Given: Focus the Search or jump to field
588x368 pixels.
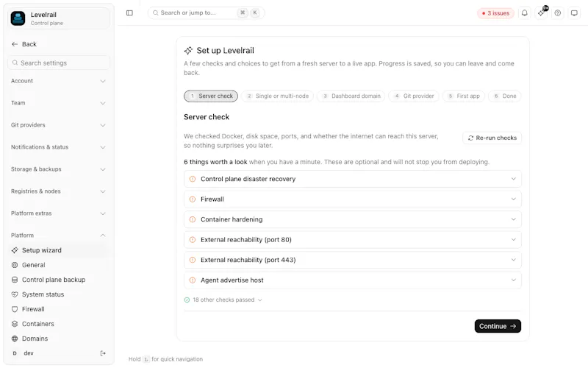Looking at the screenshot, I should (x=207, y=13).
